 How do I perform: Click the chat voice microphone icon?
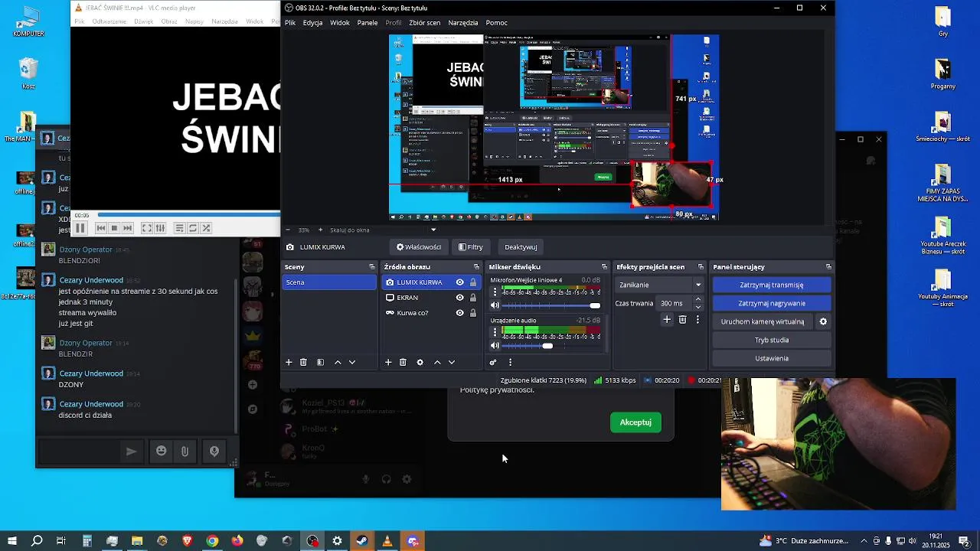(x=214, y=452)
